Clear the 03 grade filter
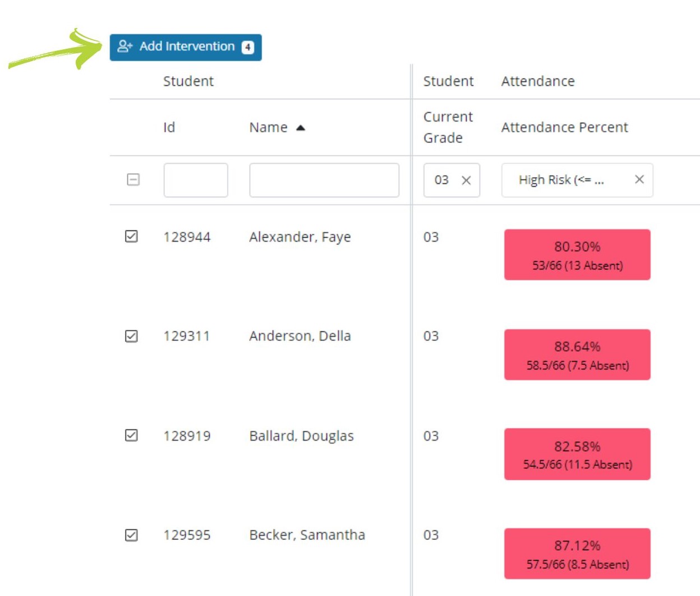 coord(466,181)
